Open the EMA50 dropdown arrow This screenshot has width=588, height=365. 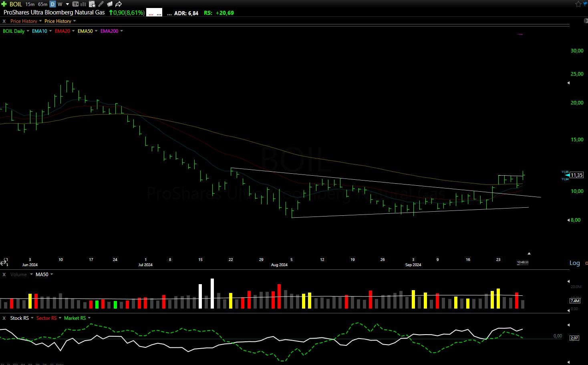click(x=96, y=31)
